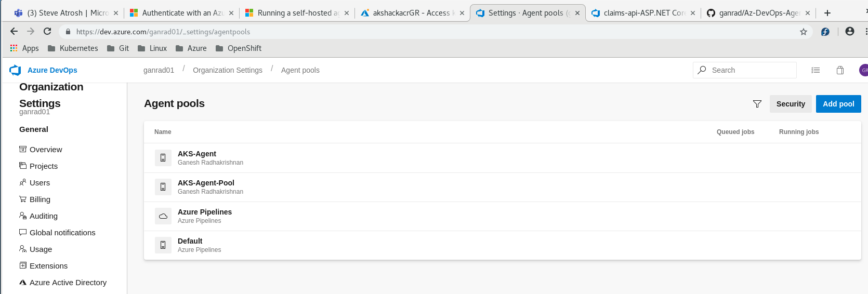Open the Linux bookmarks folder
The image size is (868, 294).
(152, 48)
